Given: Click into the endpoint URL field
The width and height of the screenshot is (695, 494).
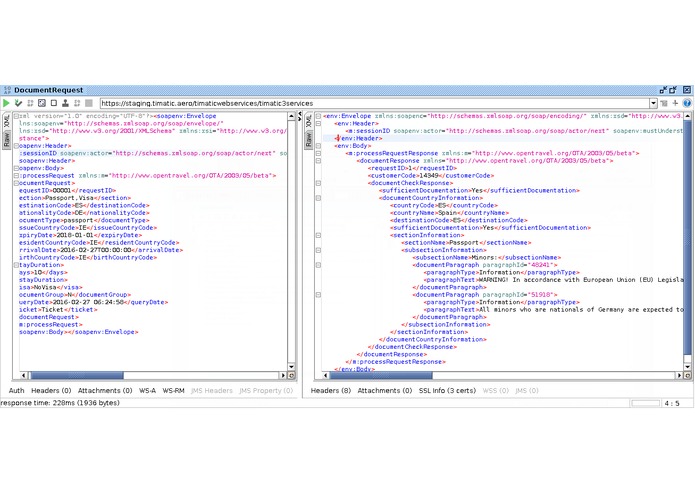Looking at the screenshot, I should (375, 103).
